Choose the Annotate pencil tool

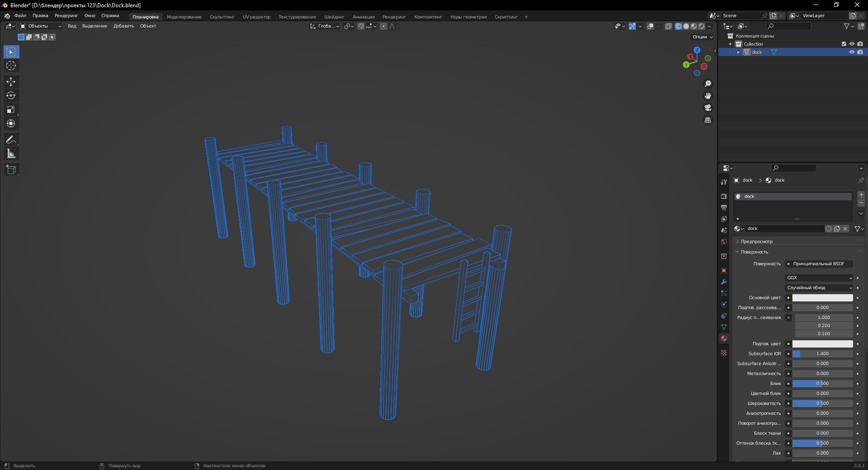tap(11, 140)
